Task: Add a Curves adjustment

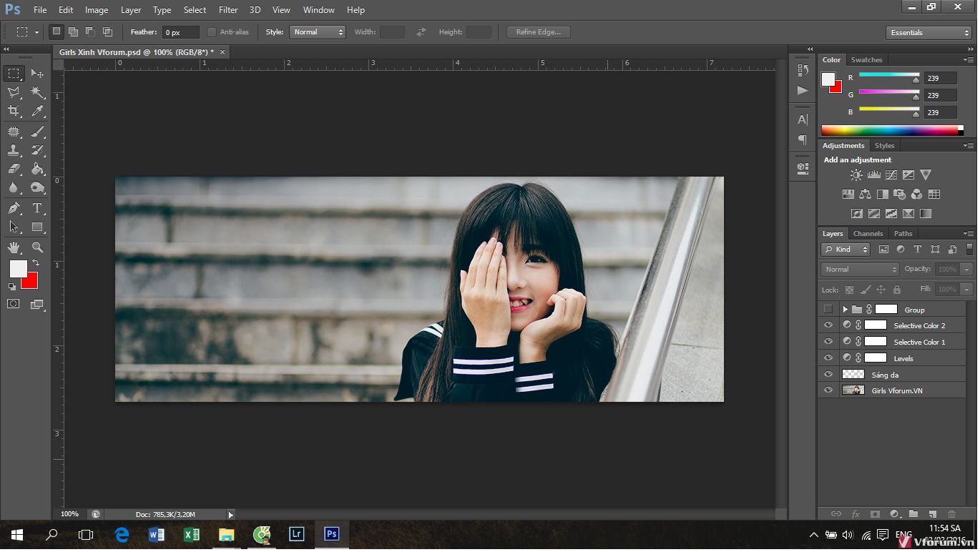Action: [x=891, y=174]
